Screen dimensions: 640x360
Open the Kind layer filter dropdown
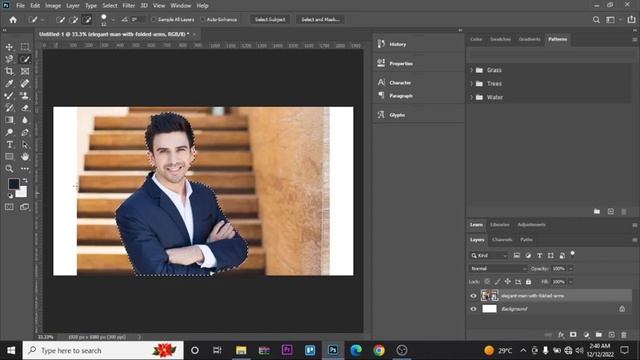(x=489, y=256)
